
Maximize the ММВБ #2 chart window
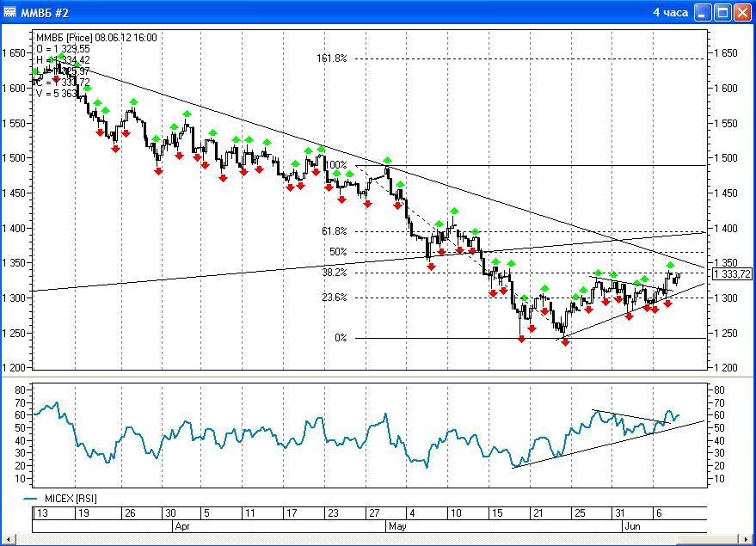tap(722, 13)
